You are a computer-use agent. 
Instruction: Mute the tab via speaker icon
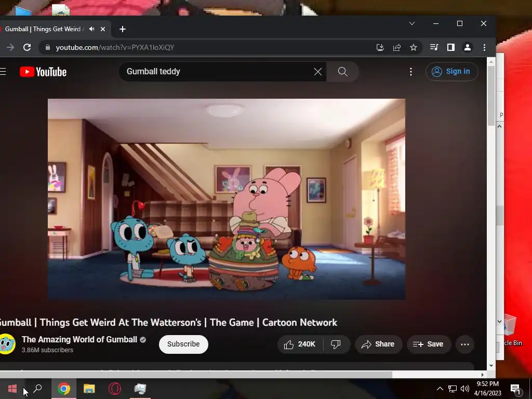[91, 29]
